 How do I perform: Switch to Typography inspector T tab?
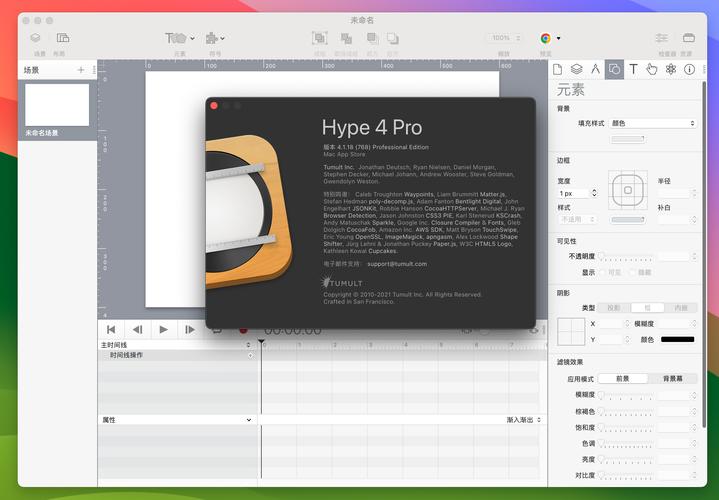click(x=633, y=69)
